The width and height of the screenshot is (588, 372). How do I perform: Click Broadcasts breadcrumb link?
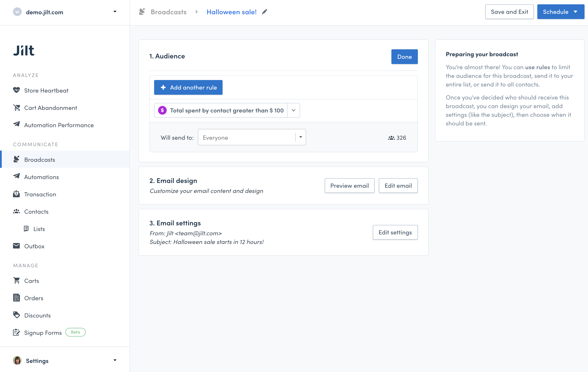168,12
